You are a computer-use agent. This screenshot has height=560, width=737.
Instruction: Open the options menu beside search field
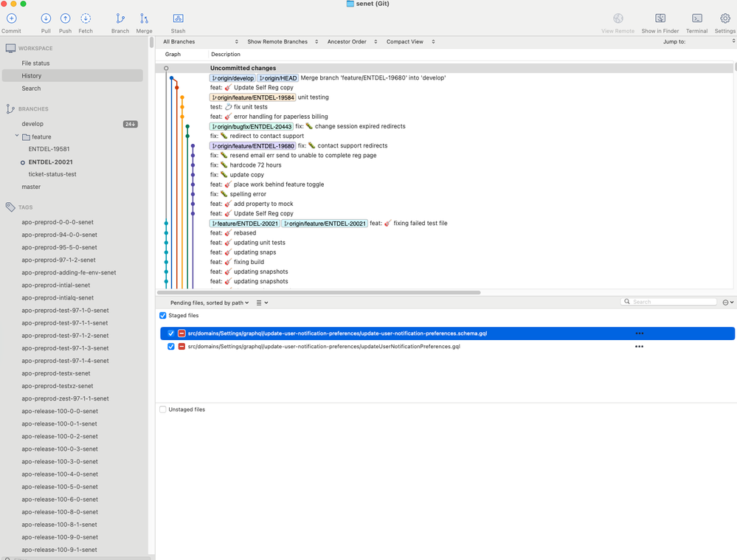pyautogui.click(x=728, y=303)
